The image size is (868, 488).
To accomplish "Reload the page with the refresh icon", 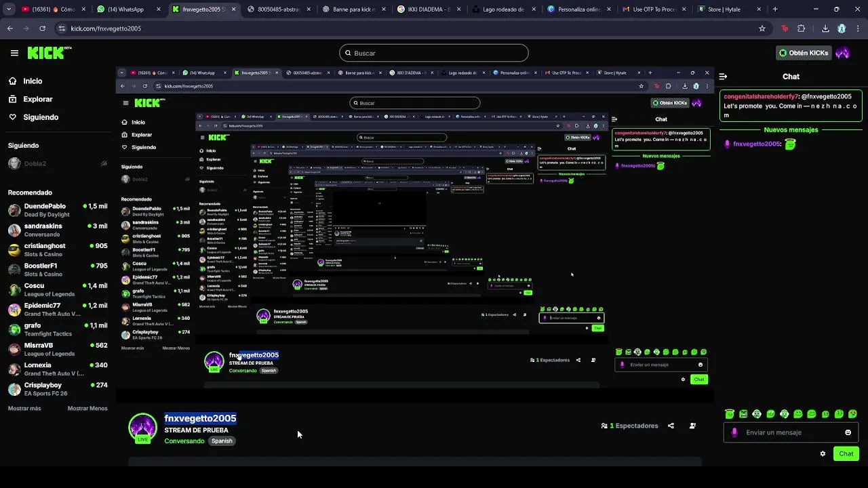I will coord(42,28).
